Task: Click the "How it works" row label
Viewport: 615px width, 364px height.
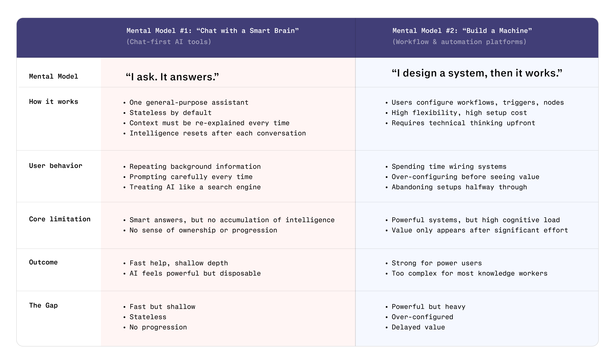Action: [53, 102]
